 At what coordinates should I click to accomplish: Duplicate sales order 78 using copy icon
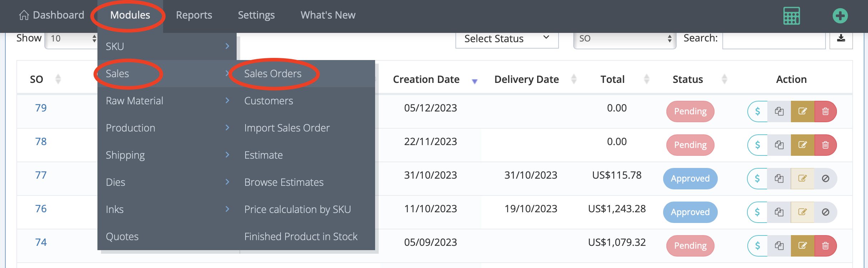tap(779, 145)
